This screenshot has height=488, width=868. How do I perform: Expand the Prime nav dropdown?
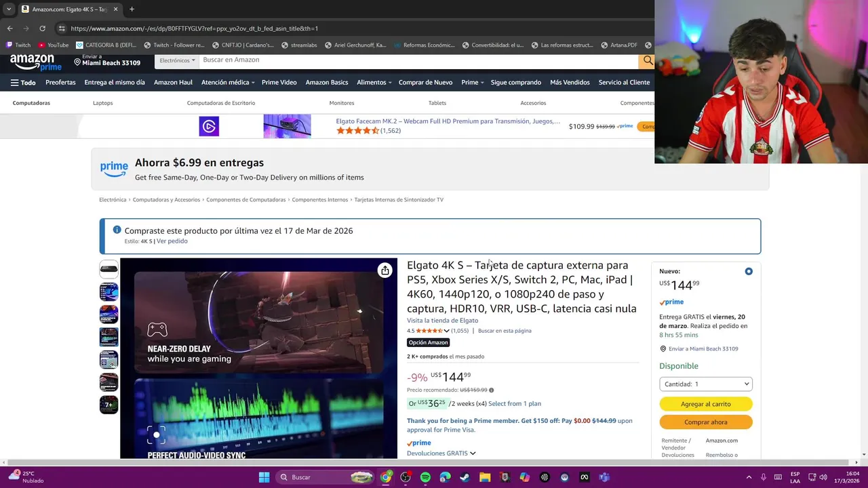tap(473, 83)
